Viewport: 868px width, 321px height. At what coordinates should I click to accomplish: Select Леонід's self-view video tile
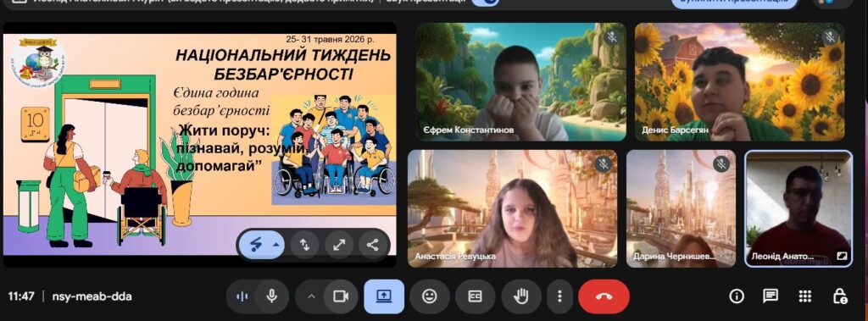coord(798,208)
